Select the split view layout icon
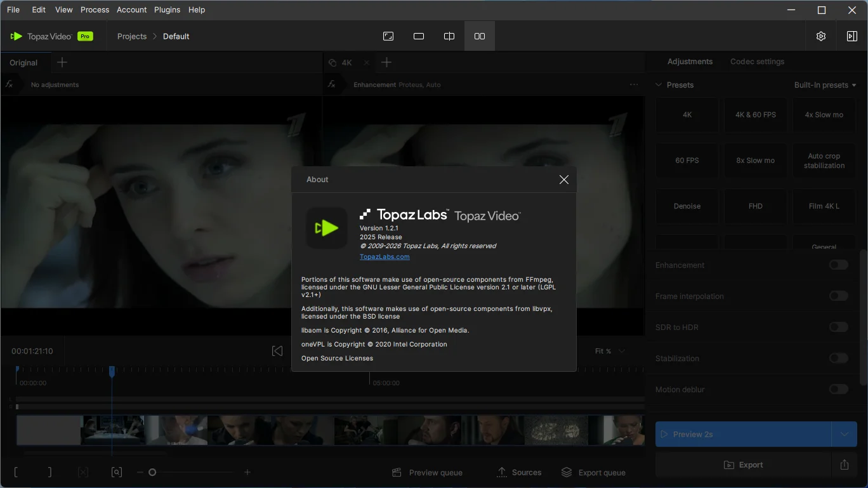 (x=449, y=36)
